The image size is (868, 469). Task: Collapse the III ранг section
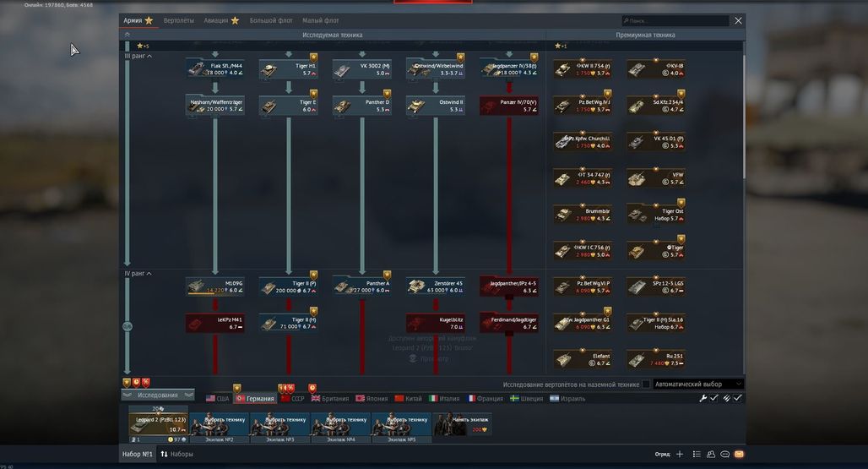138,56
